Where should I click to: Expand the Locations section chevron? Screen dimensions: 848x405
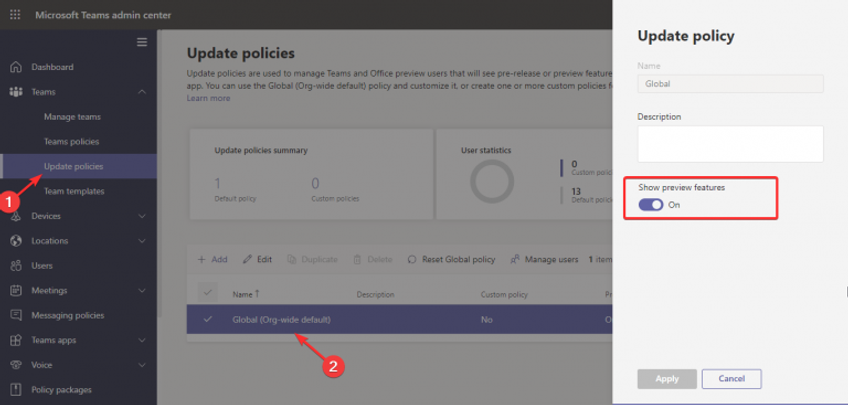(142, 241)
